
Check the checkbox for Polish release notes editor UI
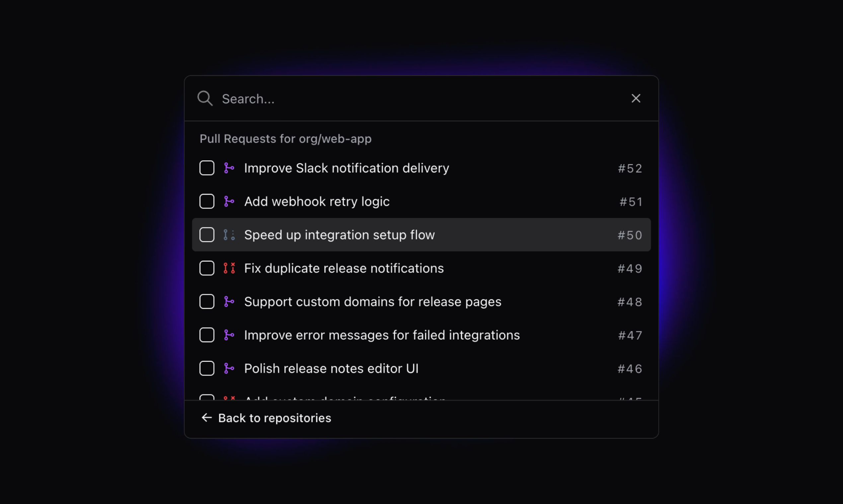point(206,368)
